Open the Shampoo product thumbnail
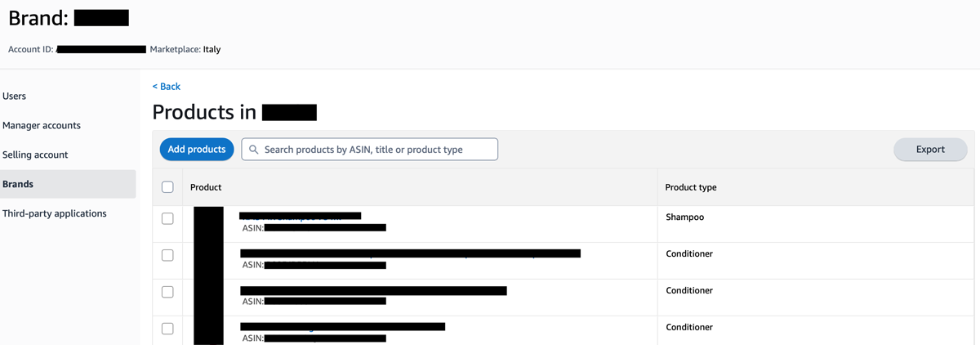 pos(209,223)
